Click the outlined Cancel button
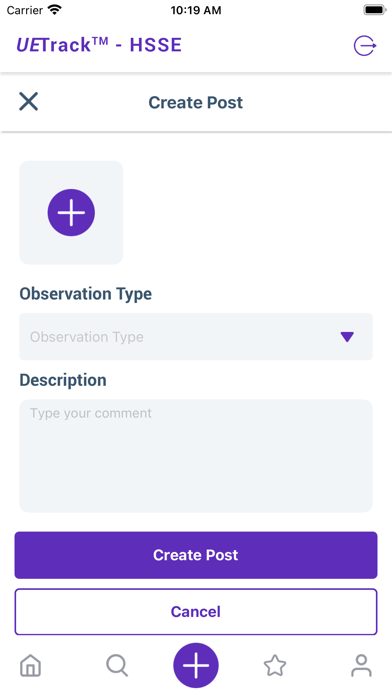Screen dimensions: 392x696 196,612
